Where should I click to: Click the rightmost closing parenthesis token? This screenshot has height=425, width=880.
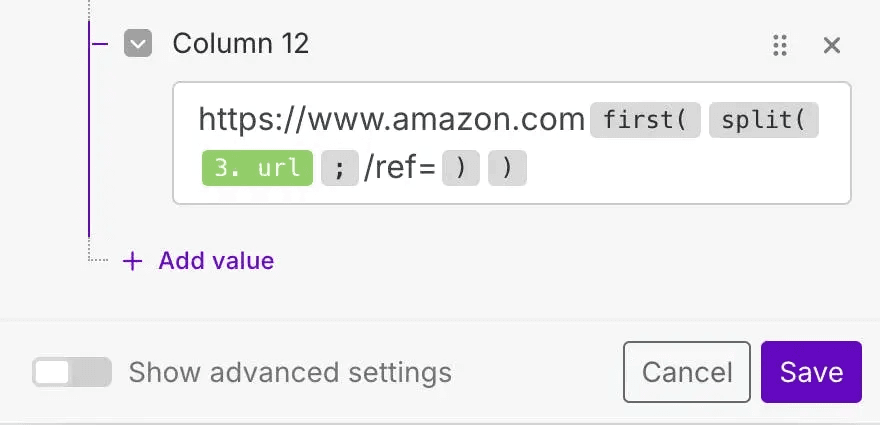pyautogui.click(x=507, y=168)
